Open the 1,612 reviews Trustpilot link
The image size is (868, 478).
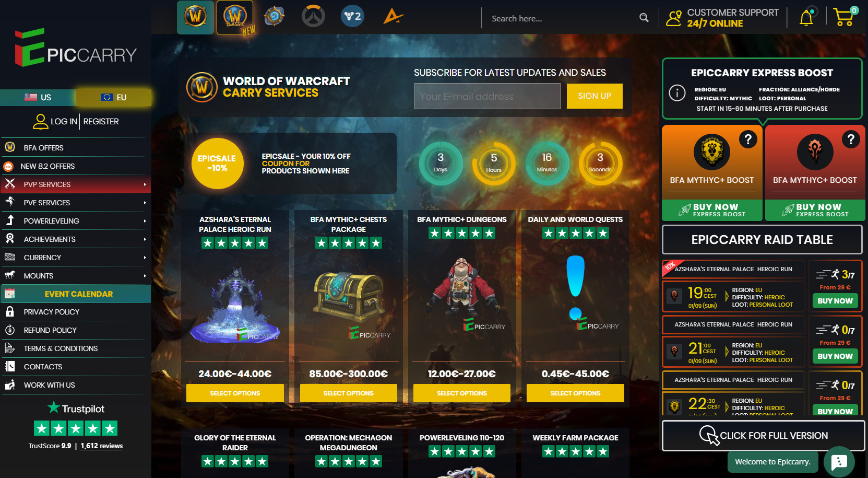102,446
